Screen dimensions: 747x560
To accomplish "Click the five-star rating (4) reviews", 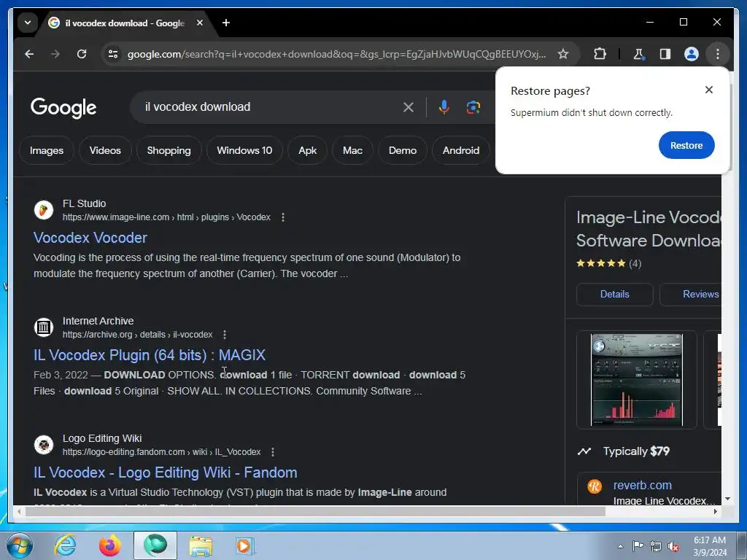I will [x=608, y=263].
